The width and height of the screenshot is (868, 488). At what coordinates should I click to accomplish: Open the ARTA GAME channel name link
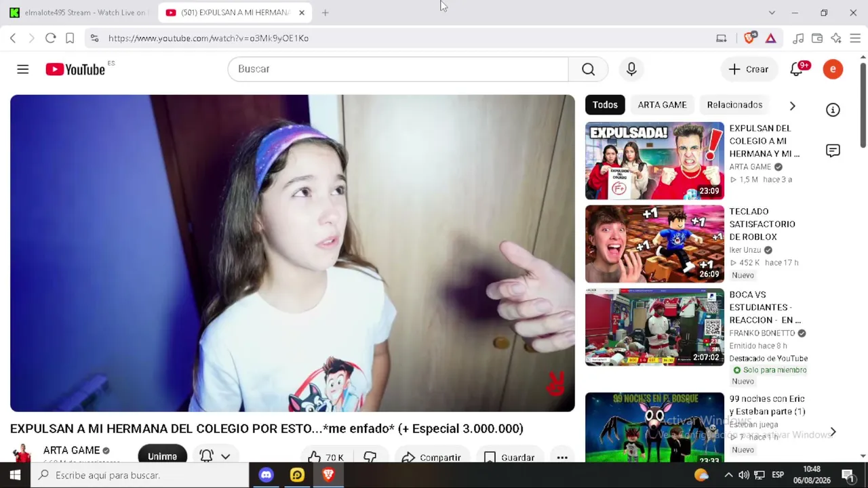71,450
